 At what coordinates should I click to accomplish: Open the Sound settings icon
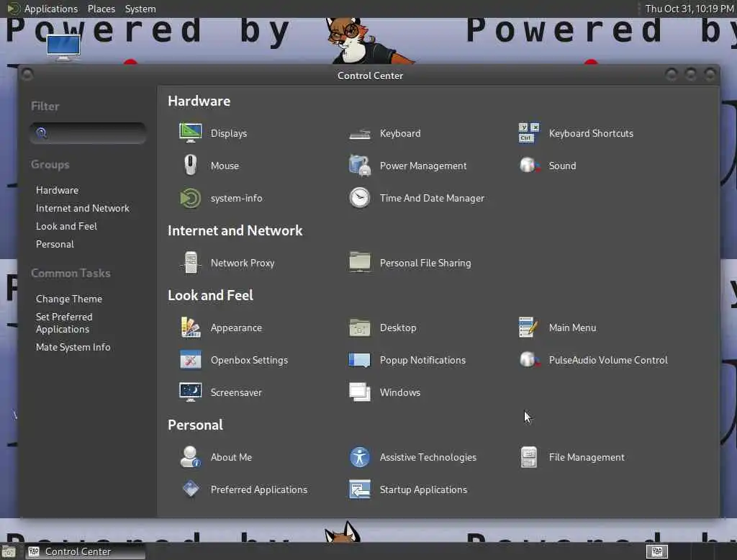pos(529,165)
